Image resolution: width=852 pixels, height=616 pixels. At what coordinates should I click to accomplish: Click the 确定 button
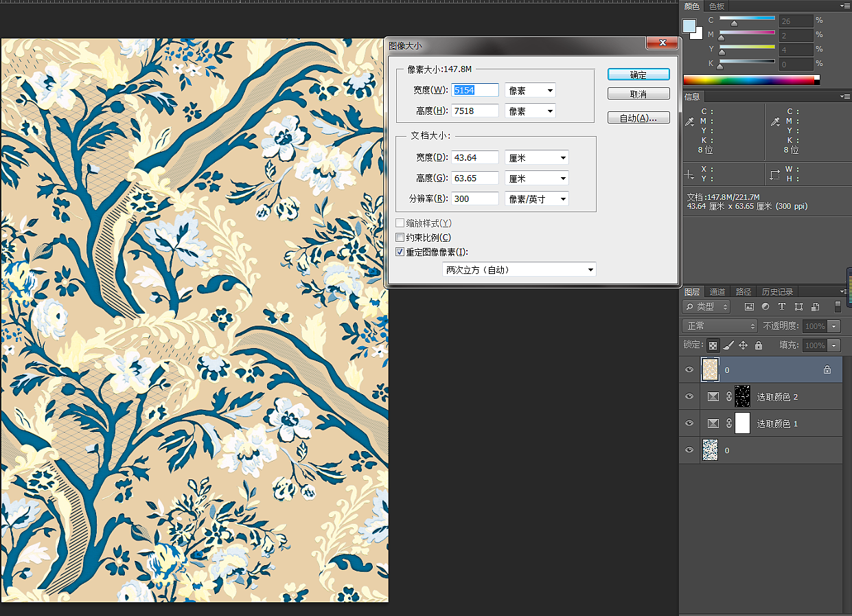[638, 74]
